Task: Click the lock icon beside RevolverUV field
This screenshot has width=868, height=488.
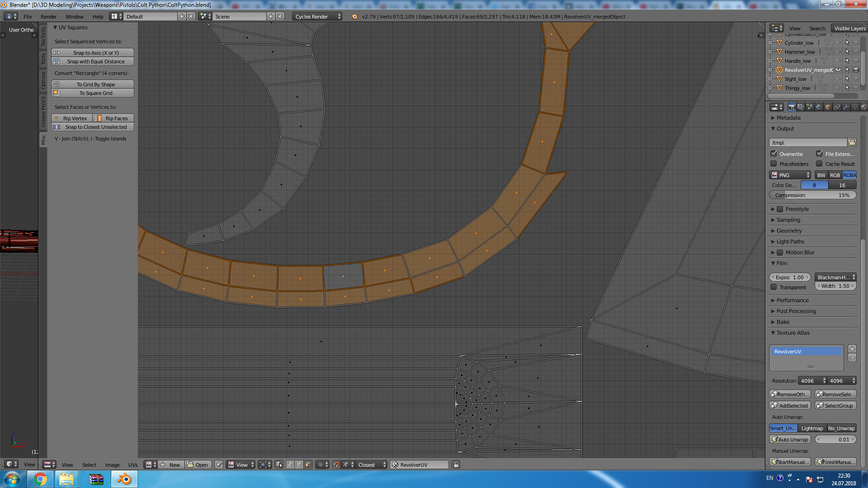Action: pyautogui.click(x=456, y=465)
